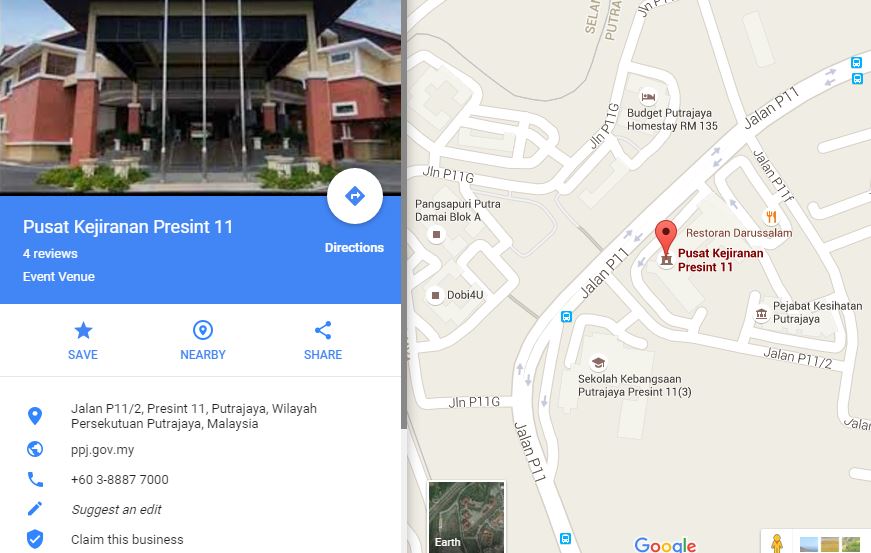Screen dimensions: 871x553
Task: Click Pejabat Kesihatan Putrajaya building icon
Action: click(761, 314)
